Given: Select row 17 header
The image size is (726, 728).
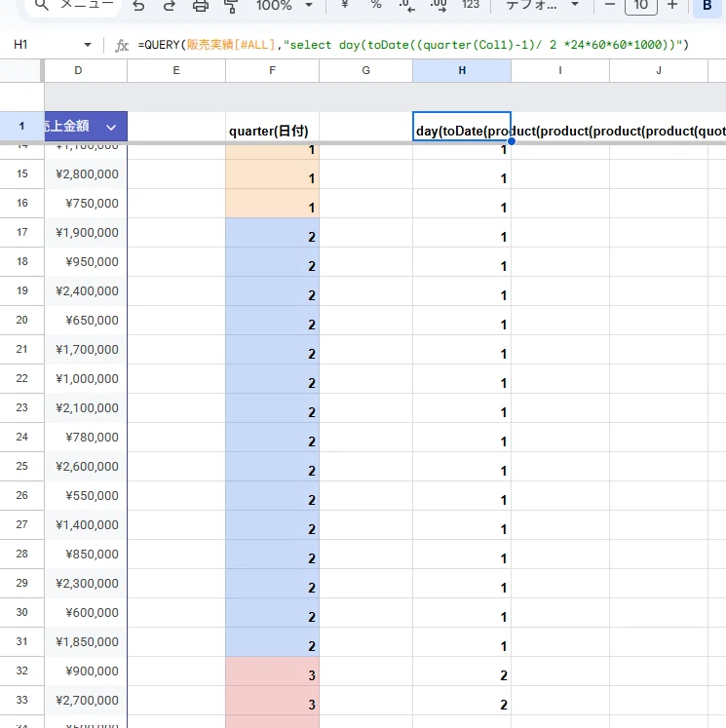Looking at the screenshot, I should (21, 233).
